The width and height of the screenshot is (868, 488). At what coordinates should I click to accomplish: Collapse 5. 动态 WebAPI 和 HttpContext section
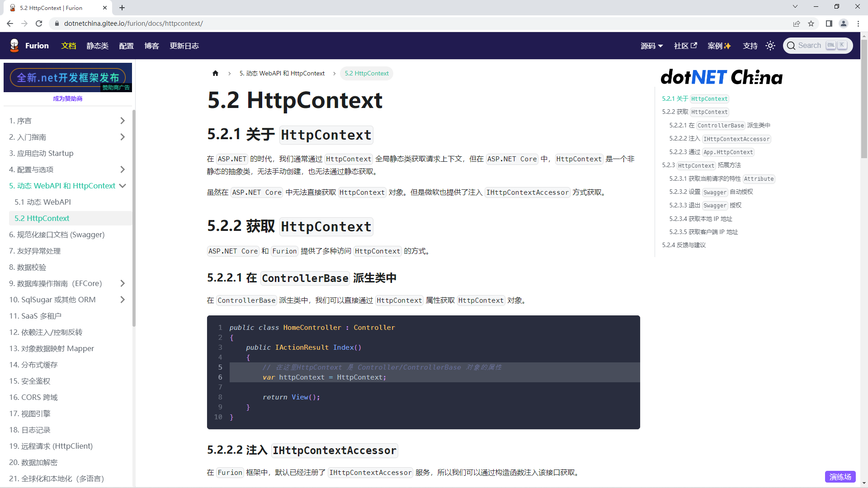(122, 186)
